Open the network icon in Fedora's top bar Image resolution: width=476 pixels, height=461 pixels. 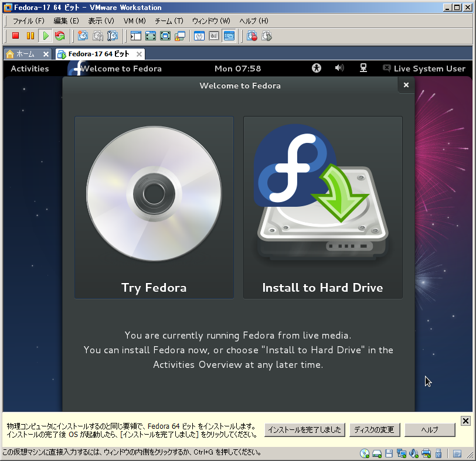pyautogui.click(x=363, y=69)
